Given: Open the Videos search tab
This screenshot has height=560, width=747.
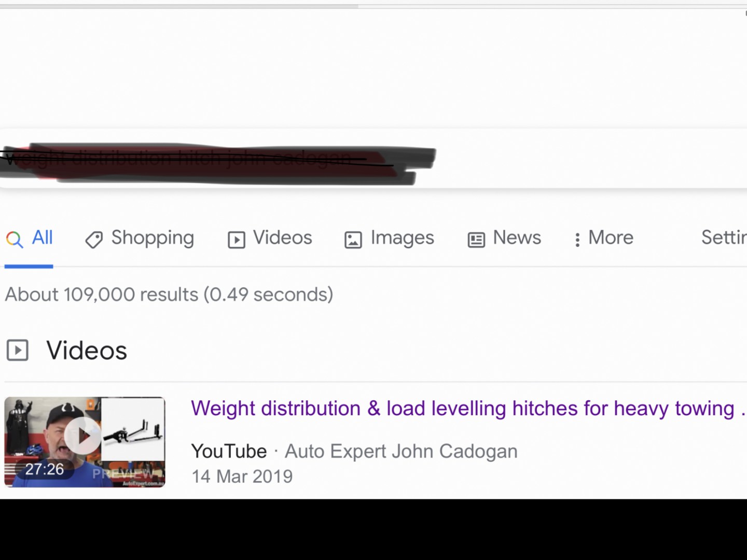Looking at the screenshot, I should click(x=282, y=238).
